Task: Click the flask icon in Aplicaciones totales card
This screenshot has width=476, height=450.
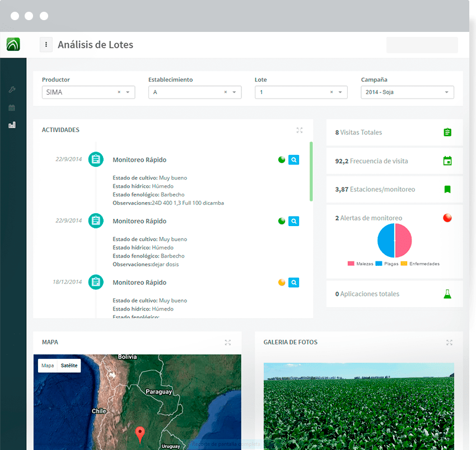Action: pyautogui.click(x=447, y=294)
